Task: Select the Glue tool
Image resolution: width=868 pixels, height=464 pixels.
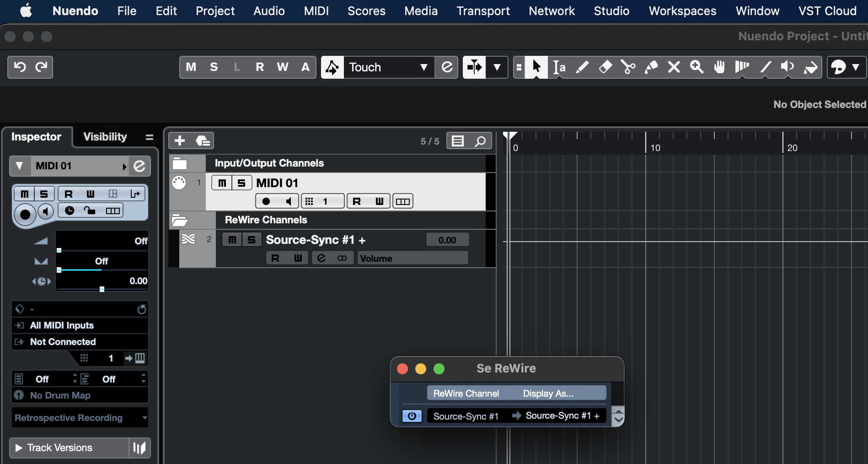Action: click(x=651, y=67)
